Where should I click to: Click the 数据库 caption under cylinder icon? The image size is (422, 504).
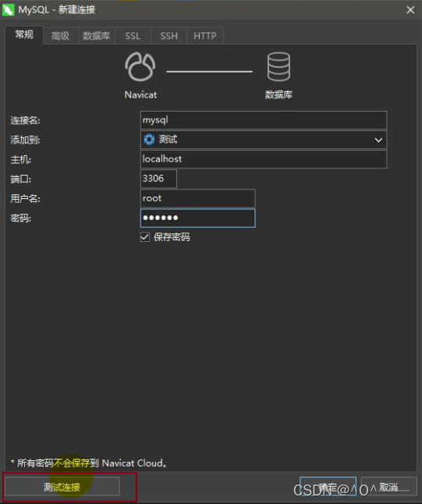(278, 95)
